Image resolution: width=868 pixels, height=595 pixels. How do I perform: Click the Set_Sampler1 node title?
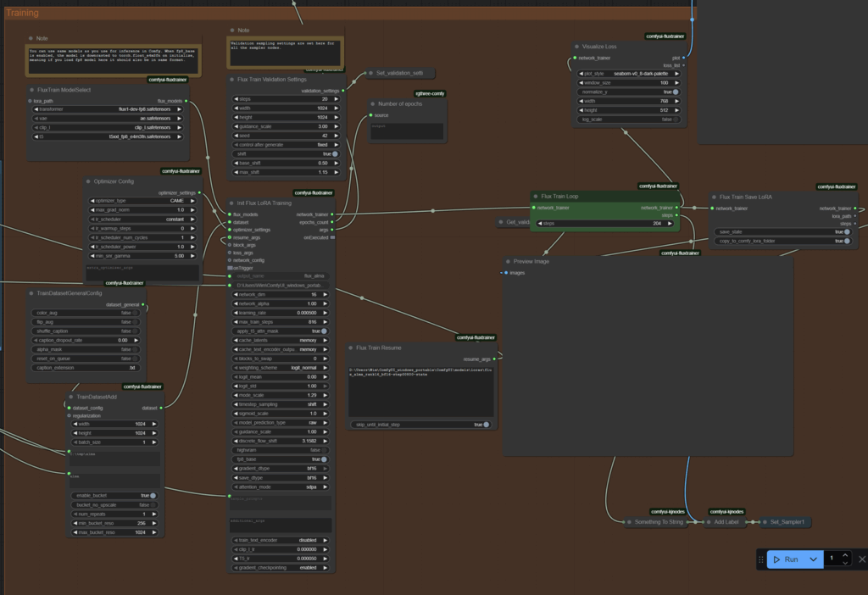786,522
